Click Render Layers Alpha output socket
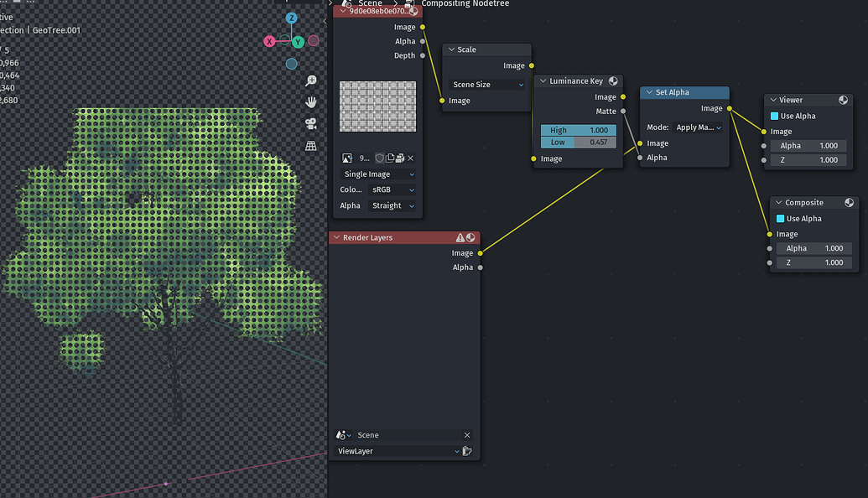The image size is (868, 498). pos(480,267)
